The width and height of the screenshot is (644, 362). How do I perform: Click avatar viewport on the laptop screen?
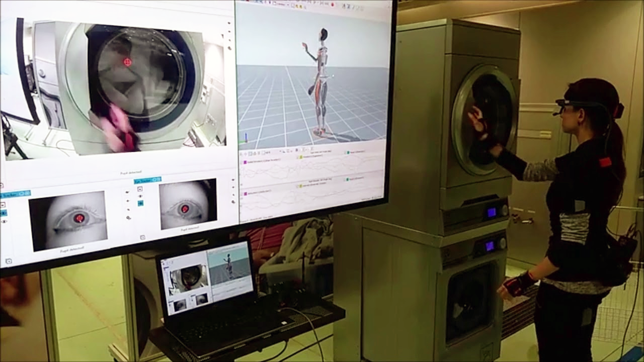[x=229, y=265]
